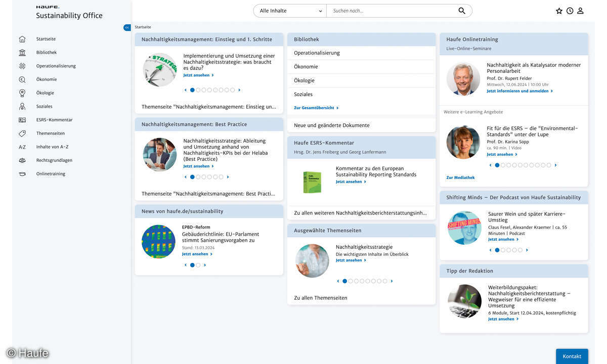Open Onlinetraining in sidebar menu
607x364 pixels.
pyautogui.click(x=51, y=174)
